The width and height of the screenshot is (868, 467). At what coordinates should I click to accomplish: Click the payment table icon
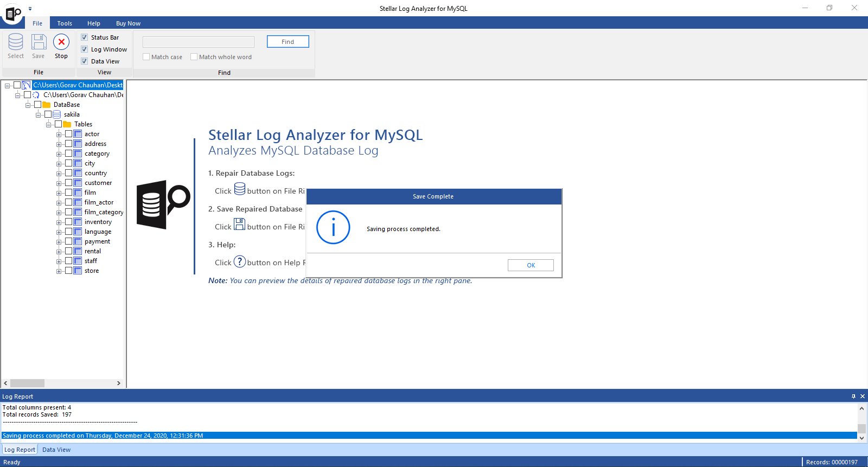pyautogui.click(x=78, y=241)
